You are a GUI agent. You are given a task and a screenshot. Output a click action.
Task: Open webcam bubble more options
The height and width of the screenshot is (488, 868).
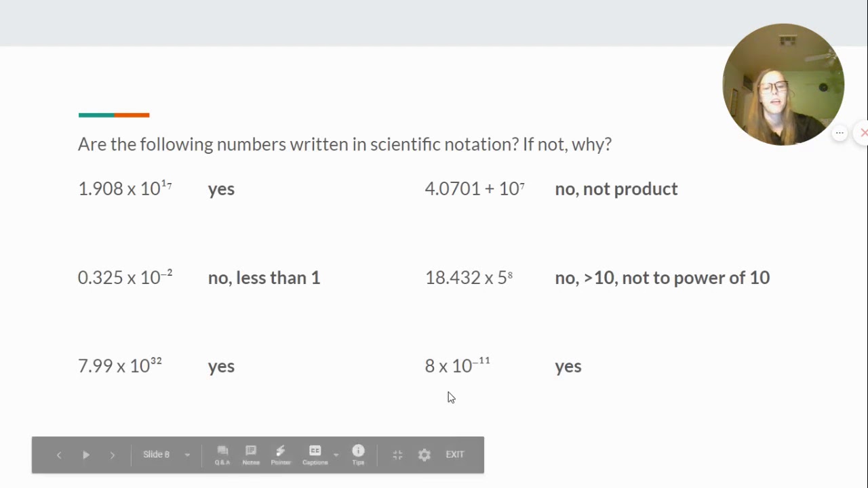pyautogui.click(x=840, y=133)
